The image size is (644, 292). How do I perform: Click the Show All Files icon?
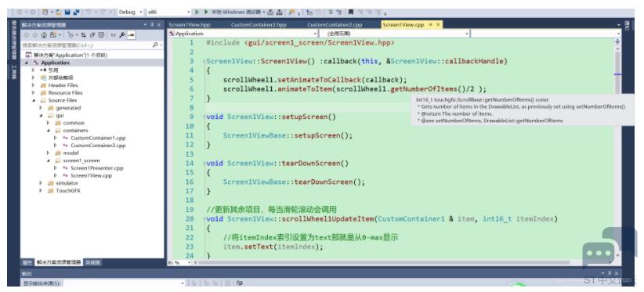(100, 35)
